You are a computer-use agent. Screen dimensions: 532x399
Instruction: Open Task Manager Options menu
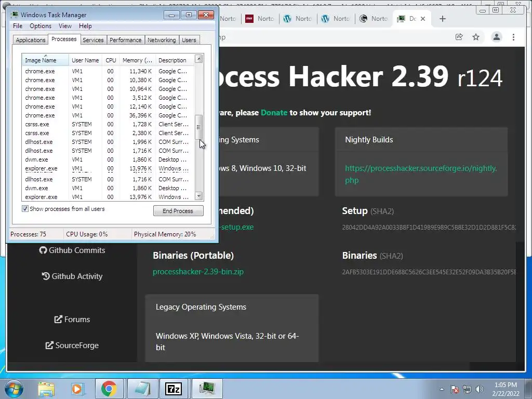click(41, 26)
